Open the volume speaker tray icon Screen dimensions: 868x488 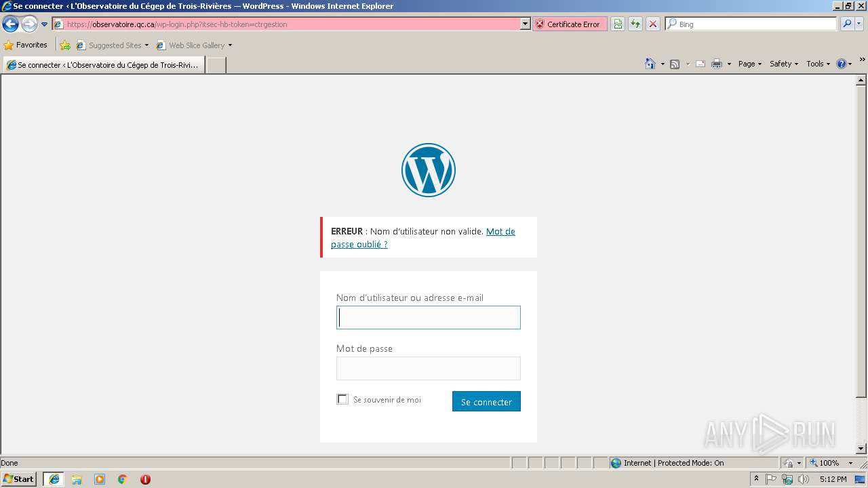803,479
